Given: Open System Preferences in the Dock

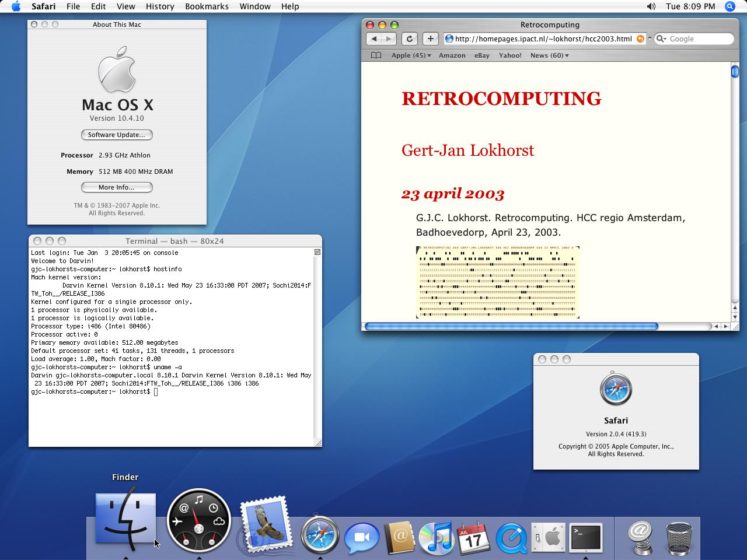Looking at the screenshot, I should [549, 538].
